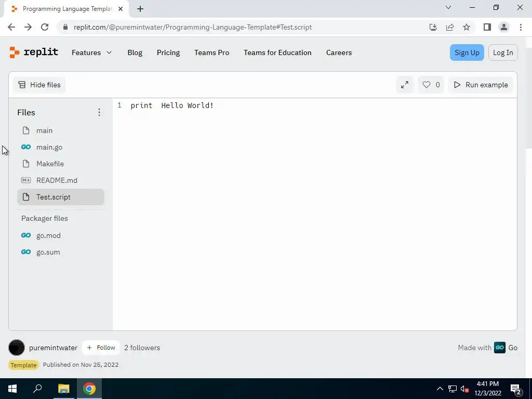Open go.sum packager file
Screen dimensions: 532x399
coord(61,252)
